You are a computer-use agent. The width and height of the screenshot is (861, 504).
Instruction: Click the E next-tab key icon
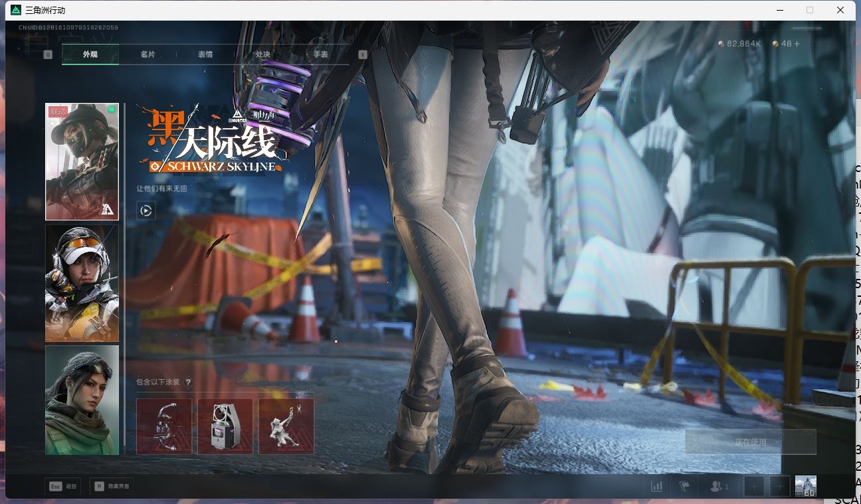pyautogui.click(x=363, y=54)
